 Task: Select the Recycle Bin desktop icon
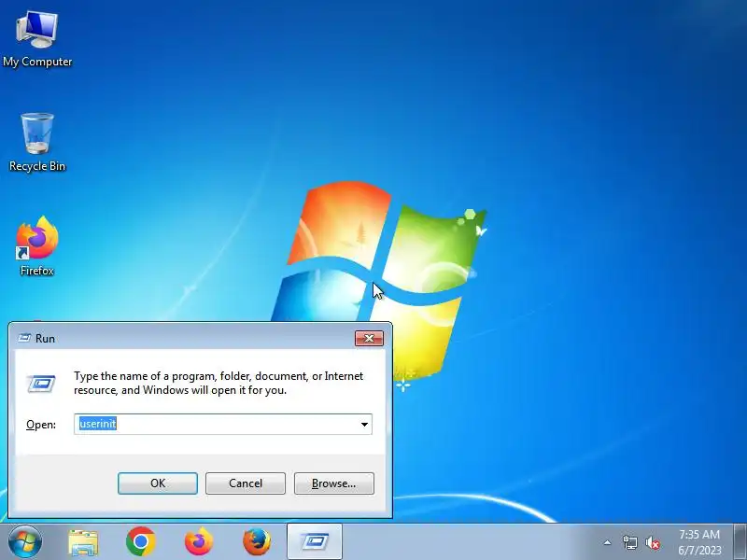37,142
